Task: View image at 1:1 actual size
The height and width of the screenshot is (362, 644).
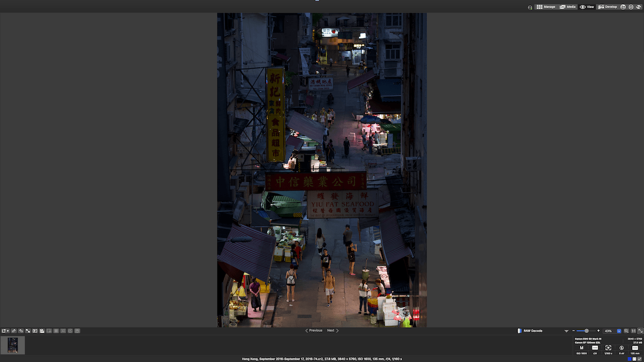Action: click(633, 331)
